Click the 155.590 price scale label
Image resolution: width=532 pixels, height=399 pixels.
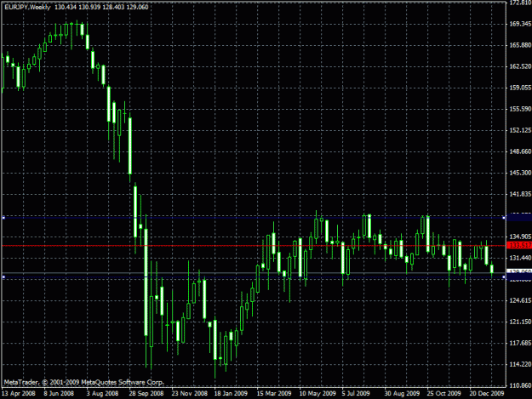click(520, 109)
